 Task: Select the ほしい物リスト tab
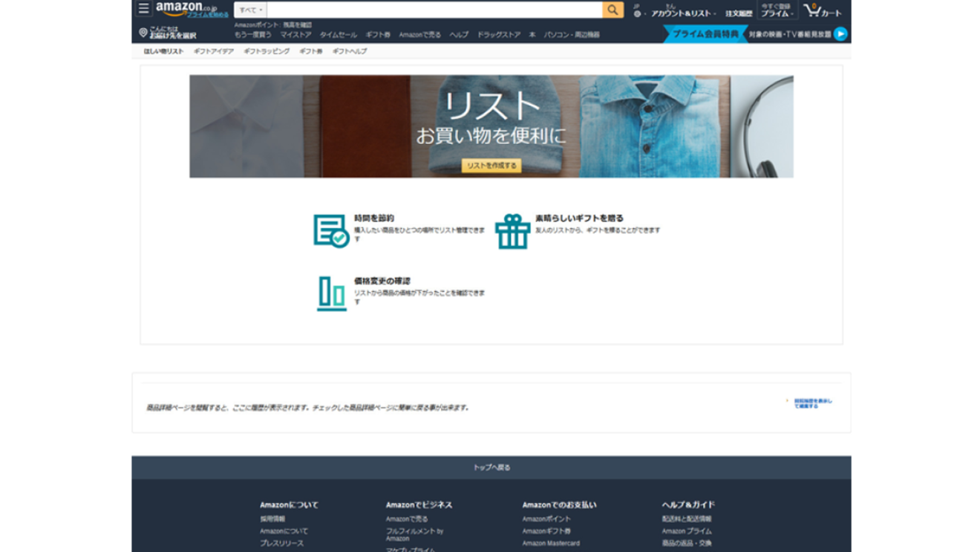[163, 51]
